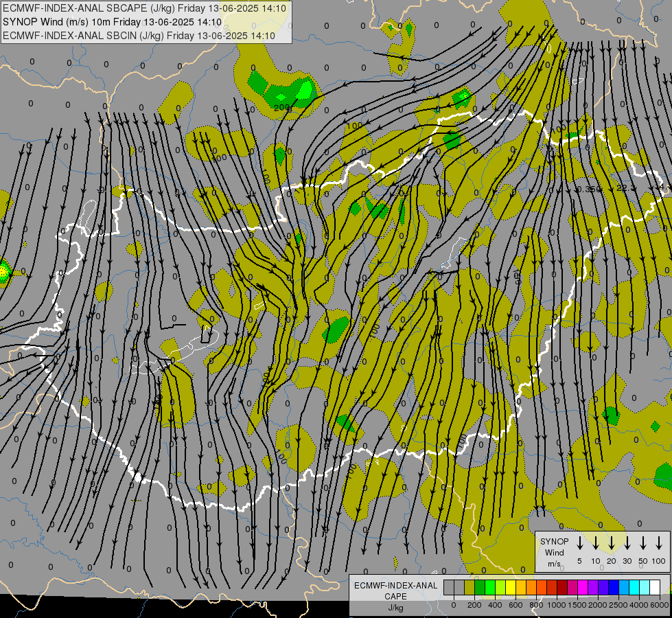Click the wind legend arrow labeled 20
Viewport: 672px width, 618px height.
[x=611, y=543]
